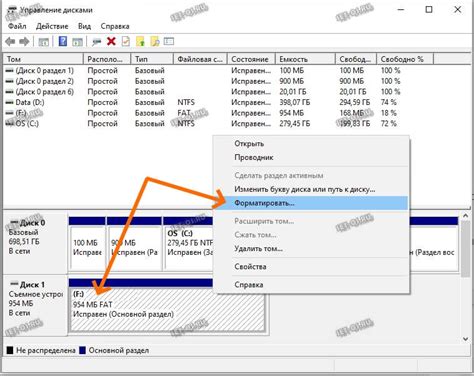Viewport: 474px width, 376px height.
Task: Click the Disk Management title bar icon
Action: [12, 10]
